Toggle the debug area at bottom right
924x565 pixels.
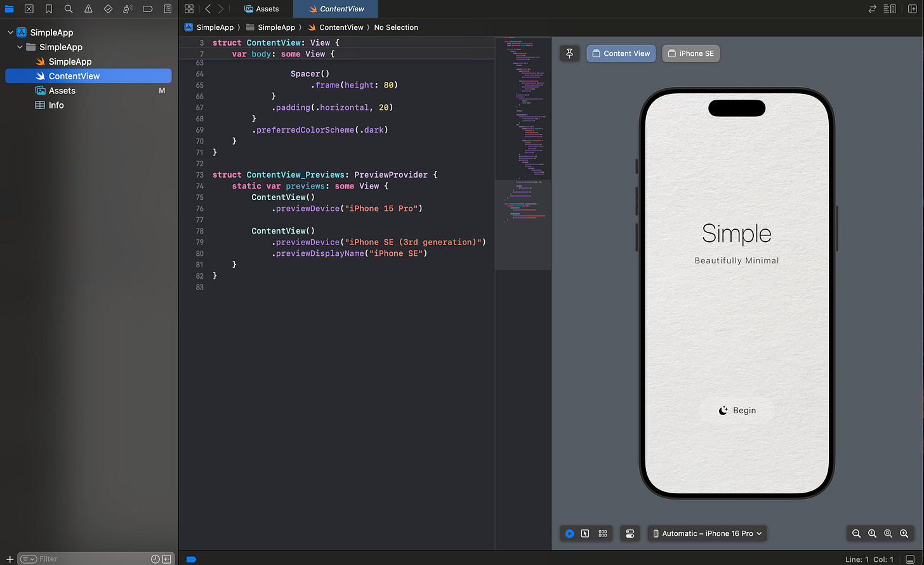[x=909, y=559]
